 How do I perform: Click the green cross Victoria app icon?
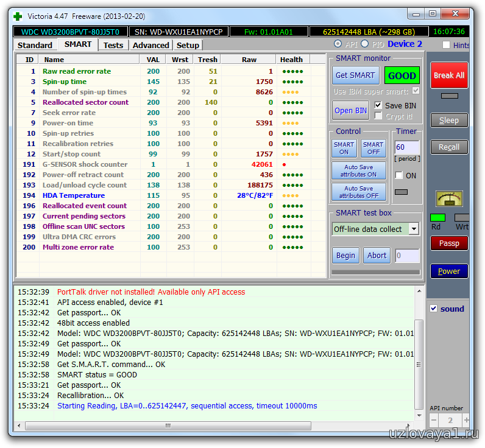pyautogui.click(x=18, y=16)
